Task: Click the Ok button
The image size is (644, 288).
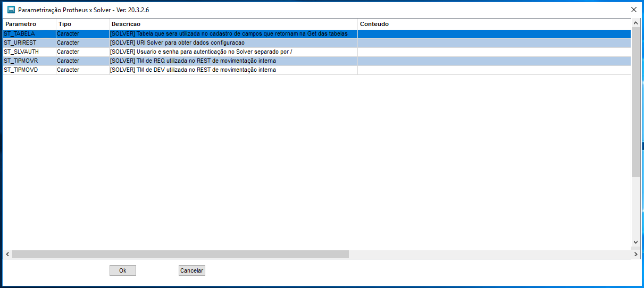Action: click(x=123, y=270)
